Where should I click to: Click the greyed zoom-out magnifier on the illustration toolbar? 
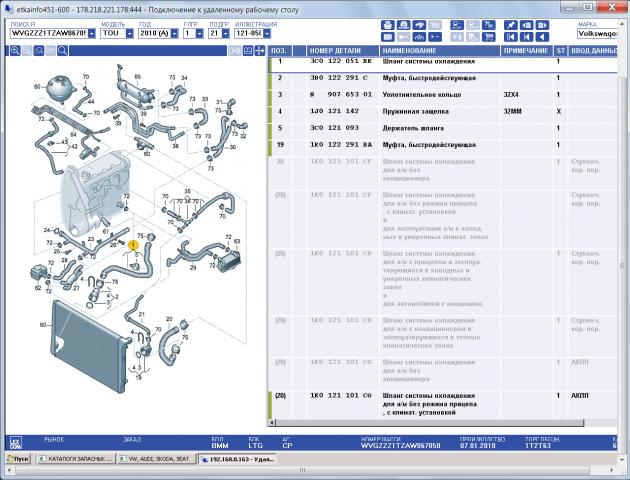coord(27,51)
